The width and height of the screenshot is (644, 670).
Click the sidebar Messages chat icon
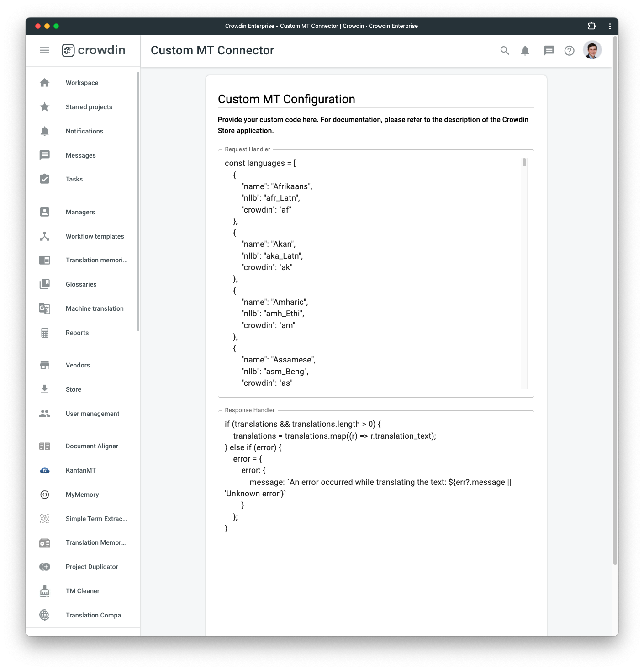point(45,155)
